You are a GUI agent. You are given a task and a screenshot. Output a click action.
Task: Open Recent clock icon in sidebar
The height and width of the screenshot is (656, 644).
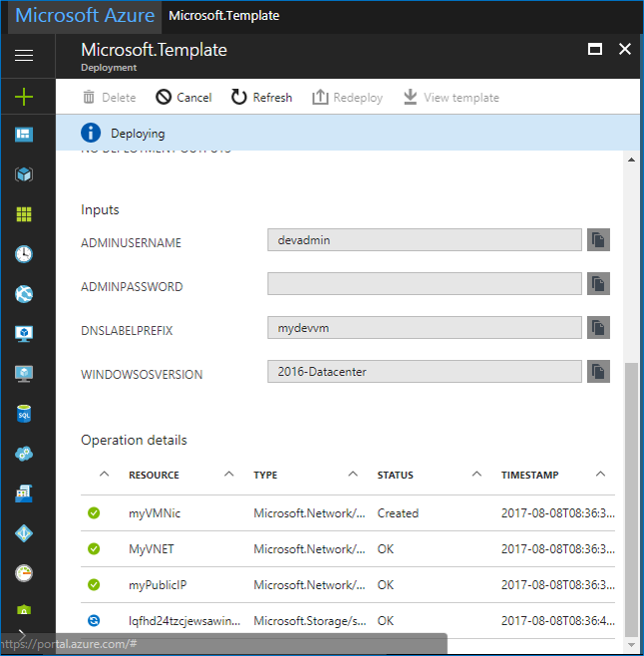tap(24, 254)
